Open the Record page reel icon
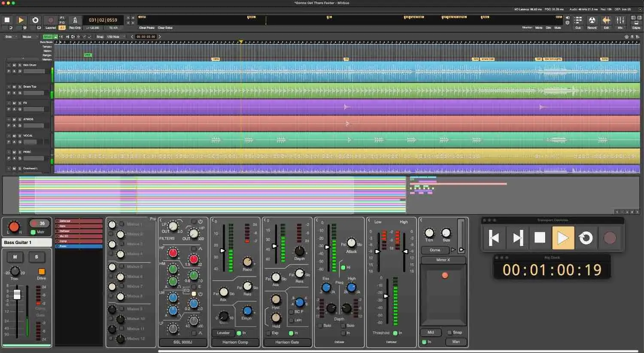 pos(592,20)
